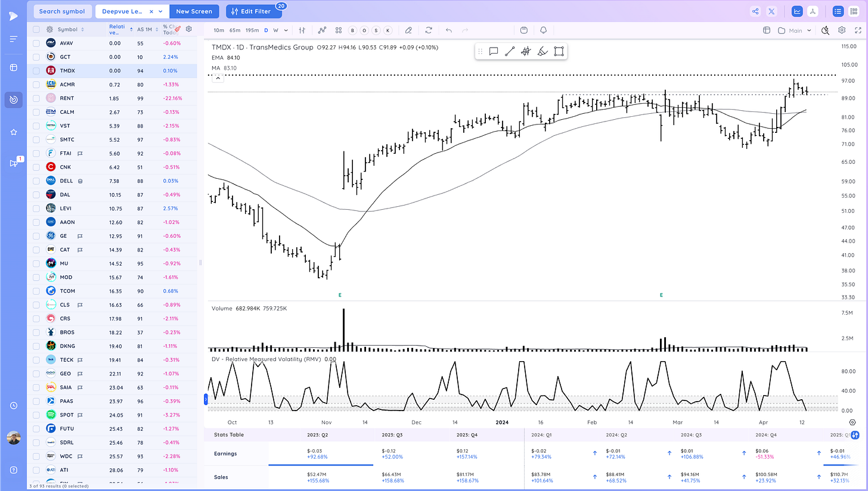Open the sidebar hamburger menu icon
This screenshot has height=491, width=868.
(13, 39)
